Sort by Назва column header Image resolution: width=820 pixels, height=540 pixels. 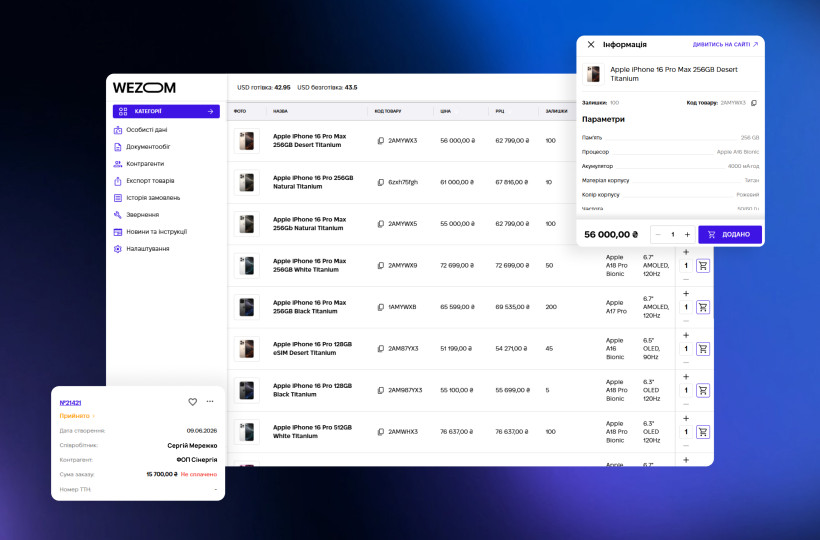tap(280, 111)
